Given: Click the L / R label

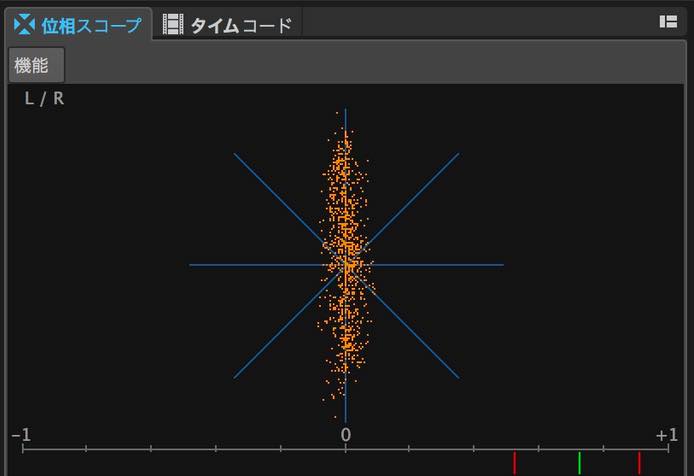Looking at the screenshot, I should pos(44,99).
